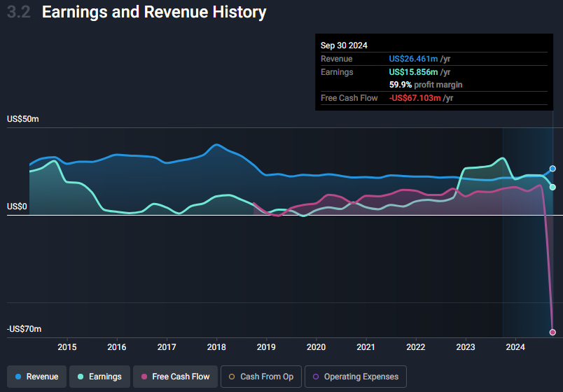Toggle the Free Cash Flow legend button

174,377
